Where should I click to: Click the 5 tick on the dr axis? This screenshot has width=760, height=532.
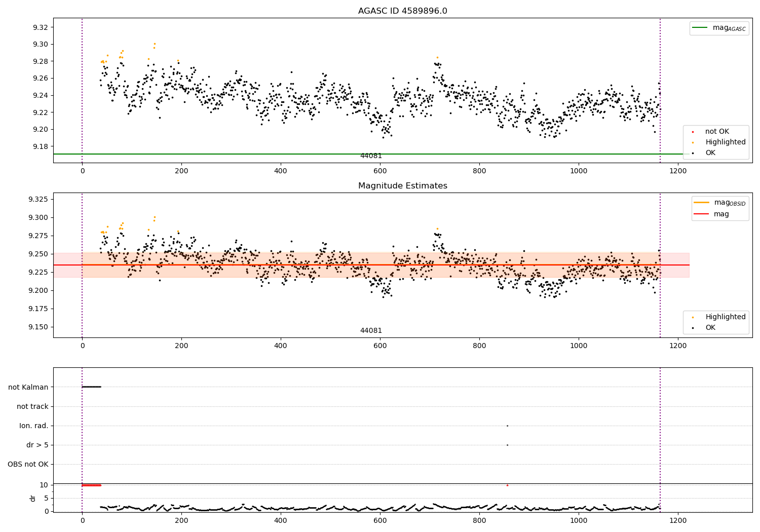pyautogui.click(x=46, y=498)
